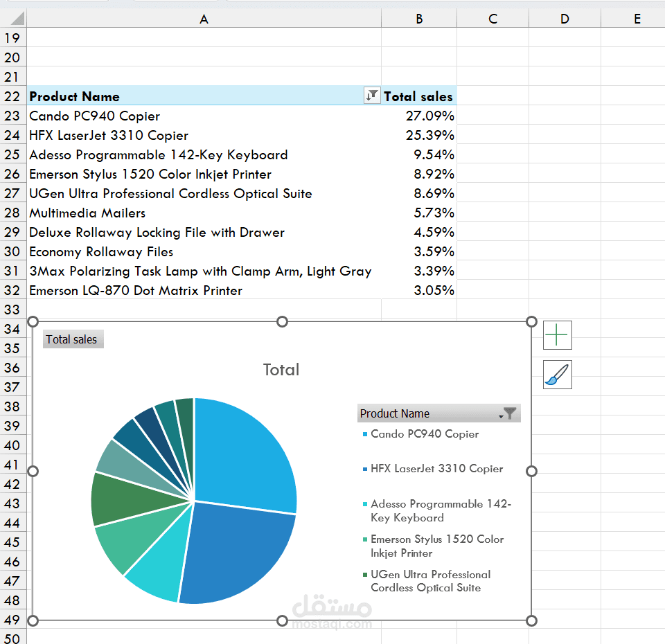This screenshot has height=644, width=665.
Task: Click legend entry Cando PC940 Copier
Action: 425,434
